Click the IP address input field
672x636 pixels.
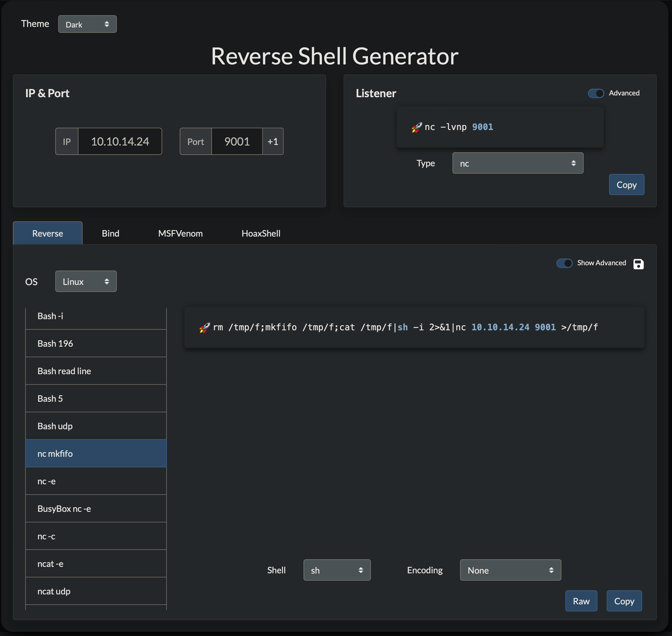click(120, 142)
